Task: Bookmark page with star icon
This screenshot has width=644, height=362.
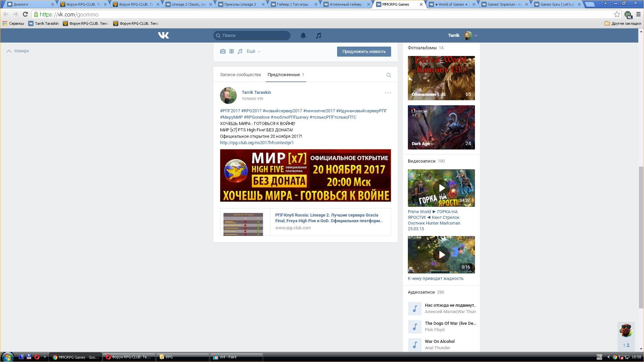Action: point(616,14)
